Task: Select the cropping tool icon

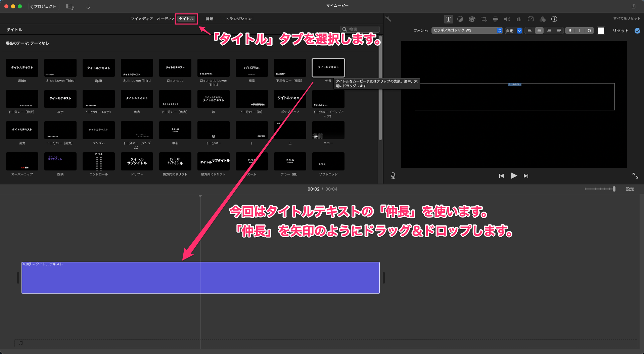Action: point(484,19)
